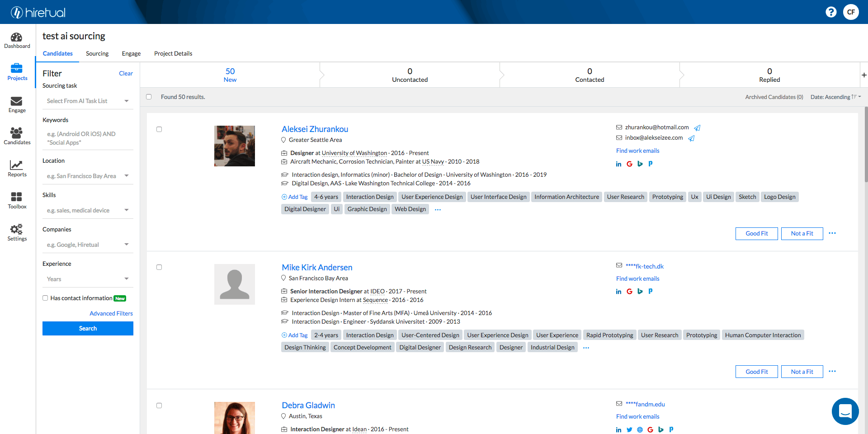Click the blue Search button

(x=88, y=328)
